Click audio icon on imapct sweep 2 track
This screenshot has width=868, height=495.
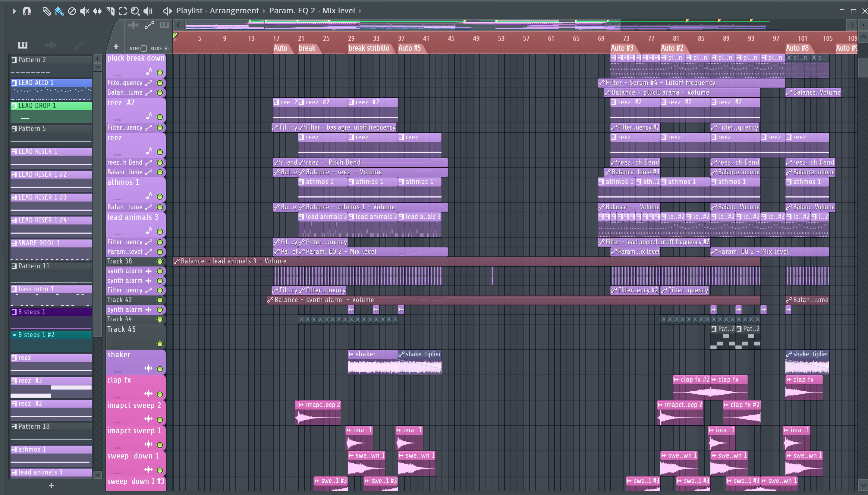click(x=149, y=419)
